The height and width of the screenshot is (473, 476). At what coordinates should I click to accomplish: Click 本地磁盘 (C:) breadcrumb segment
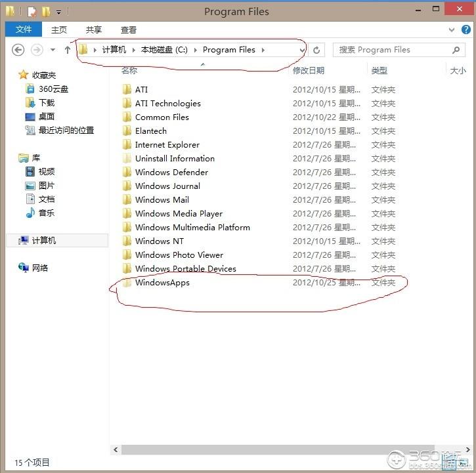(x=164, y=50)
